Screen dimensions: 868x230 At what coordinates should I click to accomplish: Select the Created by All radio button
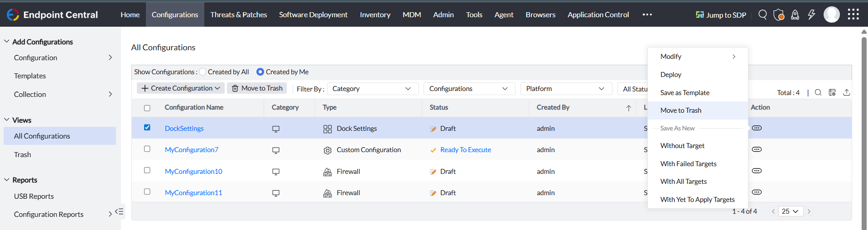click(203, 72)
